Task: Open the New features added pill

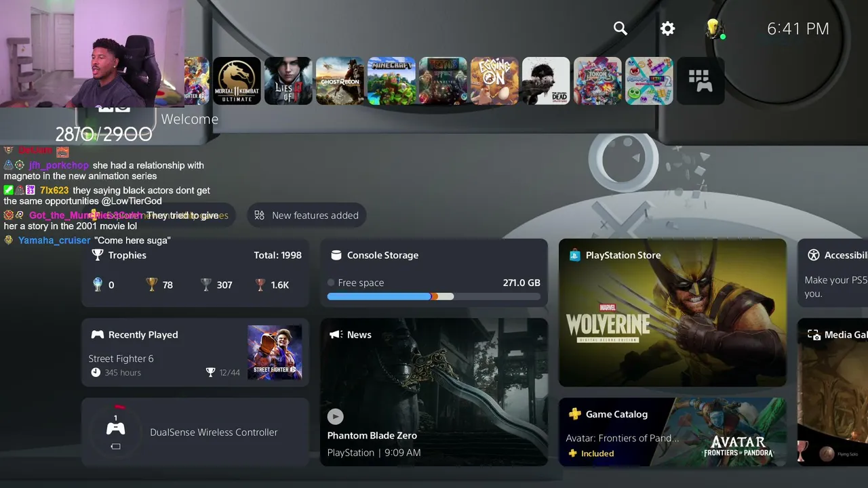Action: point(306,215)
